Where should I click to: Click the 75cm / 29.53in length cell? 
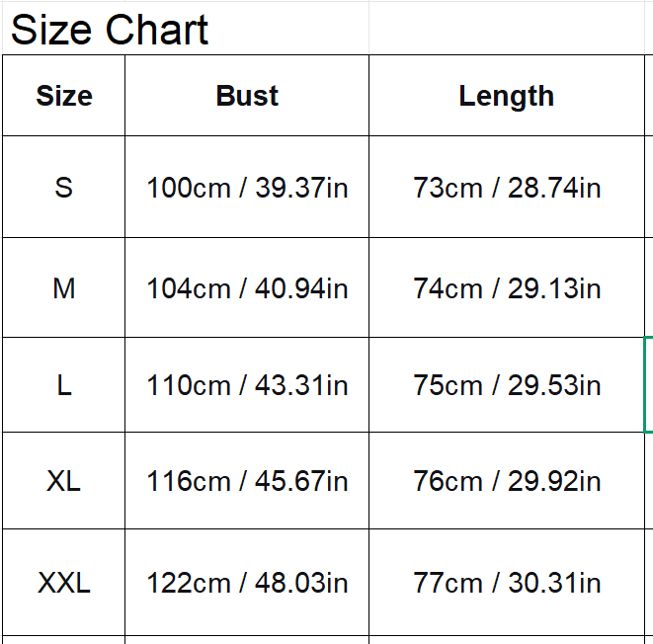[506, 385]
